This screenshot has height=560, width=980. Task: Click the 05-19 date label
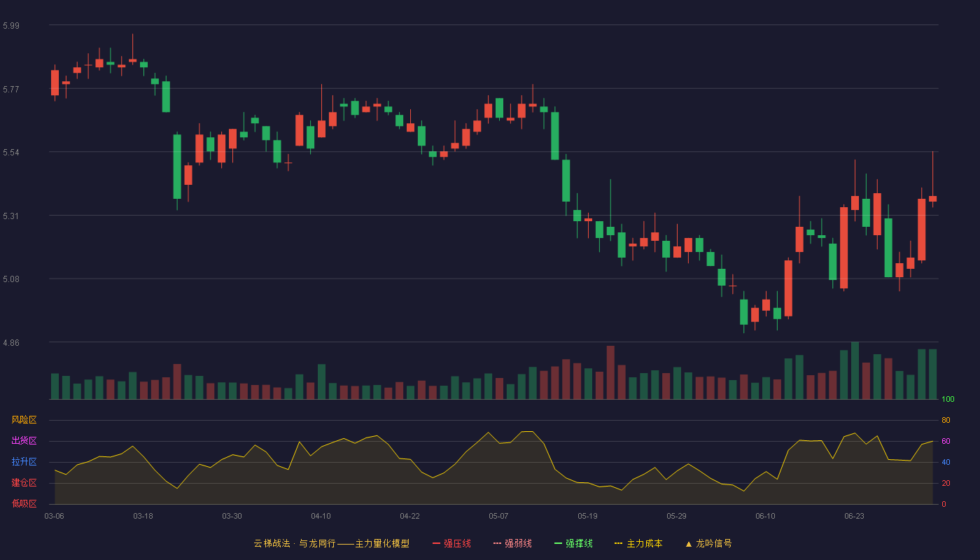pyautogui.click(x=587, y=516)
